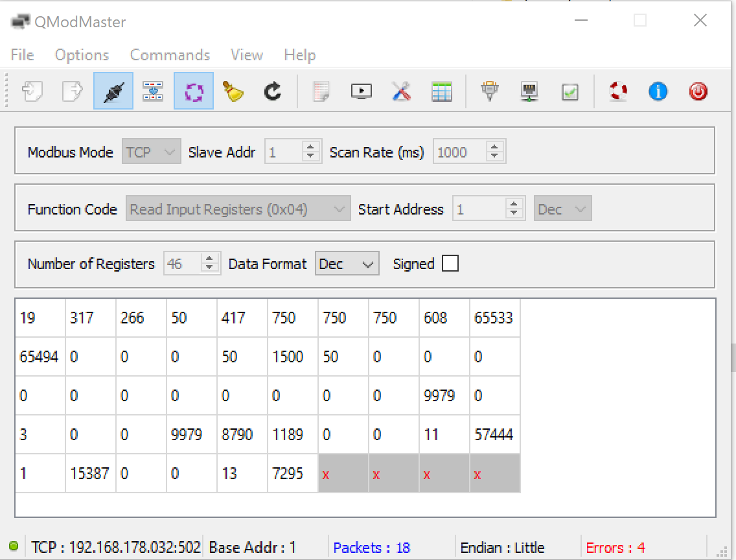Expand the Function Code combo box

point(238,209)
